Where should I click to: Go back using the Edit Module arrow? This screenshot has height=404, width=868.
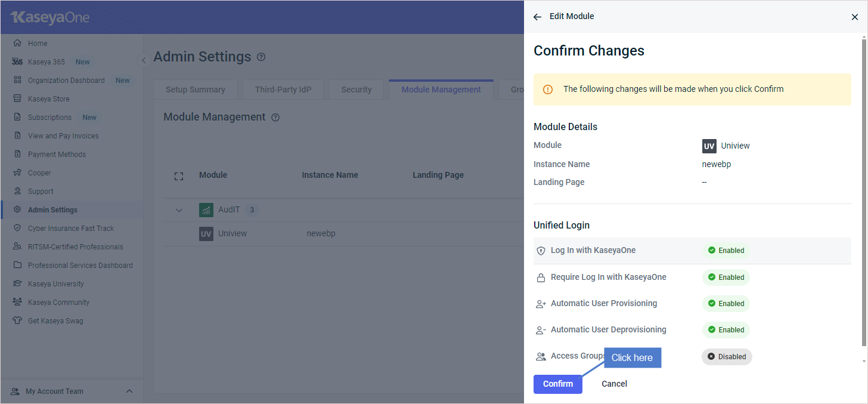click(537, 17)
